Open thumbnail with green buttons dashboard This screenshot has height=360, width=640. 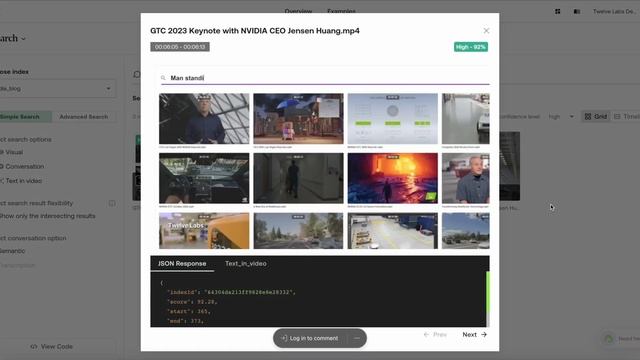click(393, 118)
